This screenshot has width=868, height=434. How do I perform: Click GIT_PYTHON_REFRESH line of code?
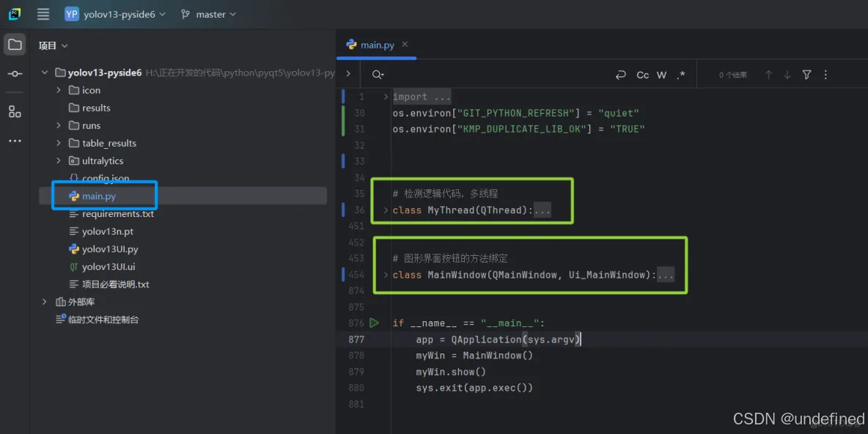tap(516, 113)
